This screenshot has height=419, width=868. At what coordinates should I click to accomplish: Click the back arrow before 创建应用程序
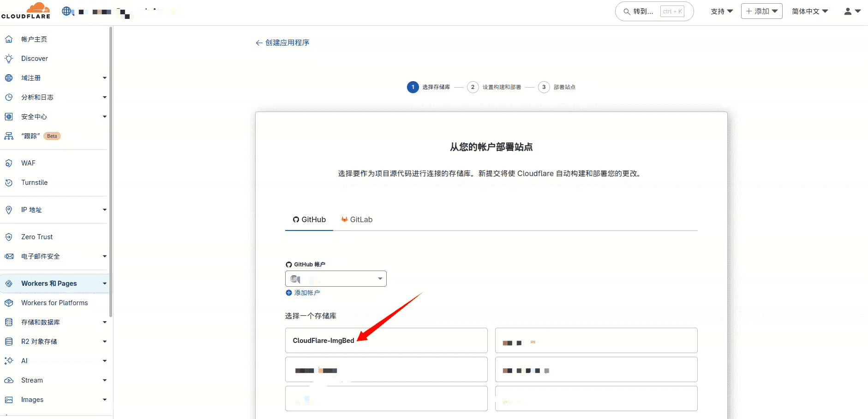pyautogui.click(x=259, y=43)
